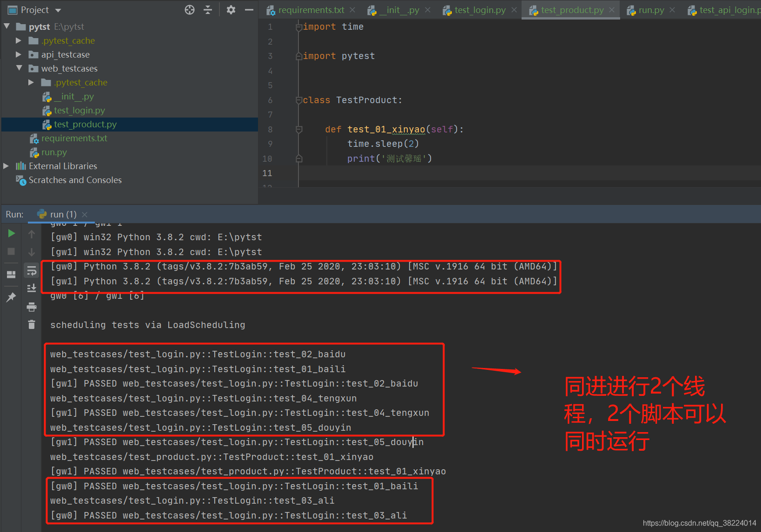Screen dimensions: 761x532
Task: Click the locate/select opened file target icon
Action: (190, 10)
